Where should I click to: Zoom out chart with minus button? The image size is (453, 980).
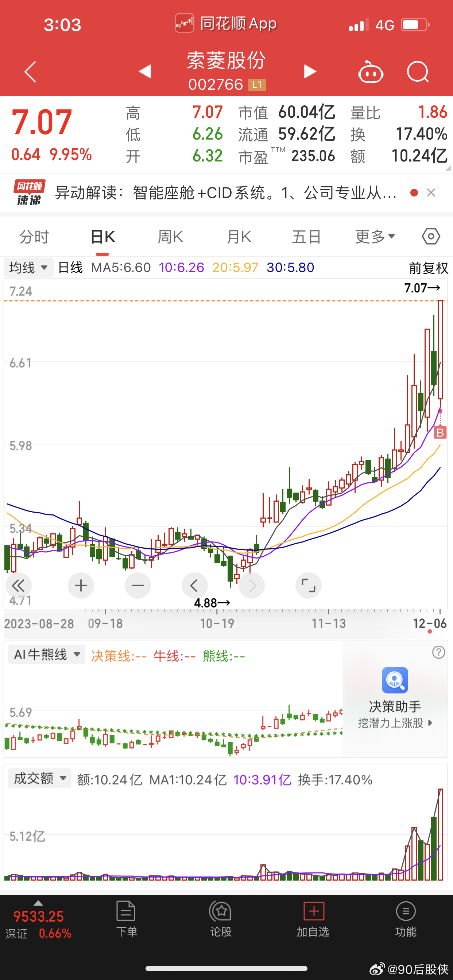(138, 586)
